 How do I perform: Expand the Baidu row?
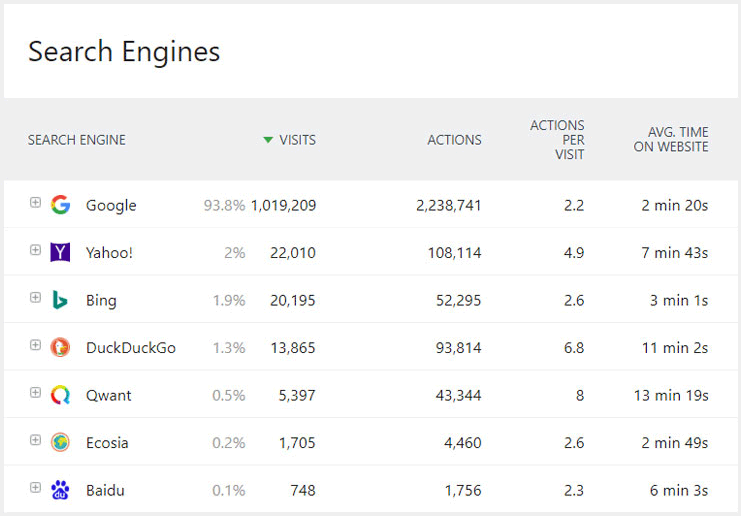(35, 488)
